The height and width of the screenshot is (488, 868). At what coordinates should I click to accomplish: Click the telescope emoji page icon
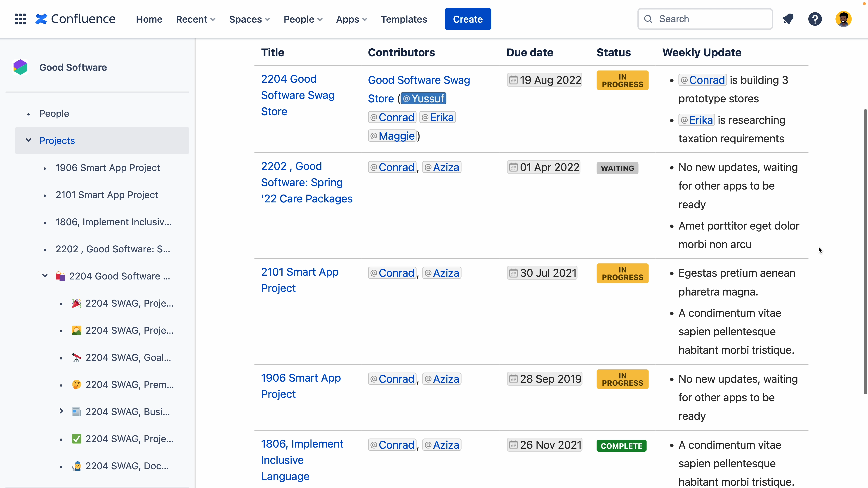[x=76, y=357]
